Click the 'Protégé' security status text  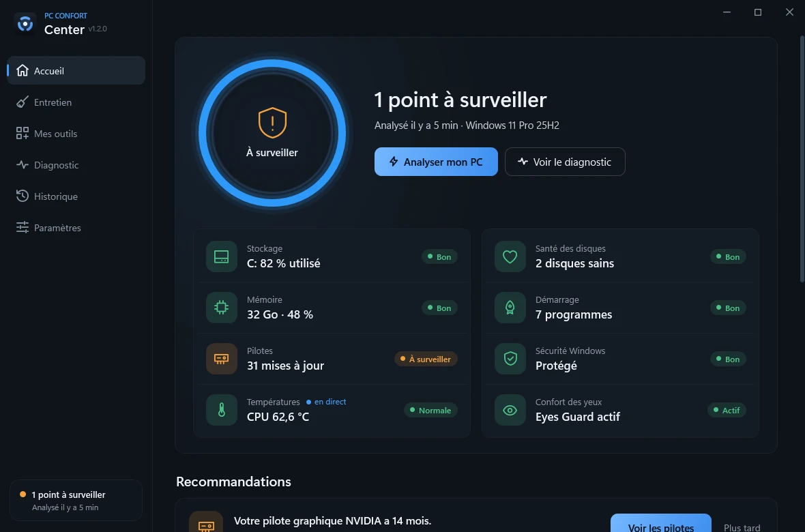tap(556, 366)
